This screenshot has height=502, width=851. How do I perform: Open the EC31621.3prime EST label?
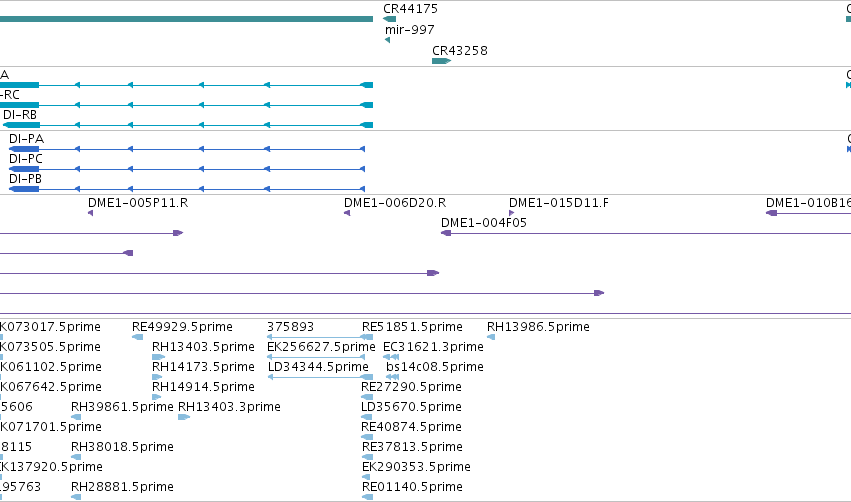click(434, 347)
